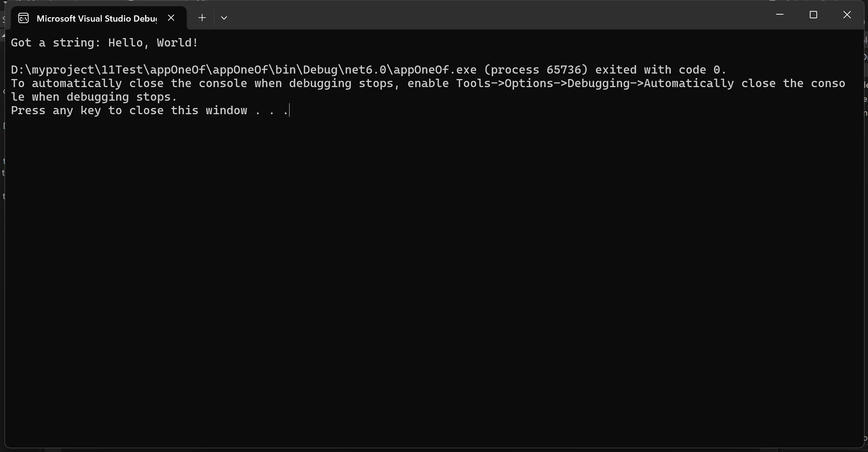Open a new terminal tab with plus
Viewport: 868px width, 452px height.
202,18
